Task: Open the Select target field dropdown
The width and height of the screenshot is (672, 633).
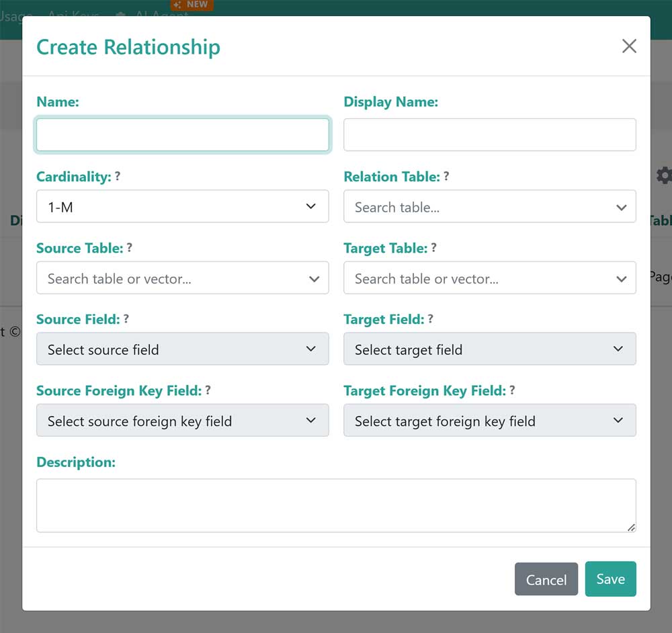Action: (489, 349)
